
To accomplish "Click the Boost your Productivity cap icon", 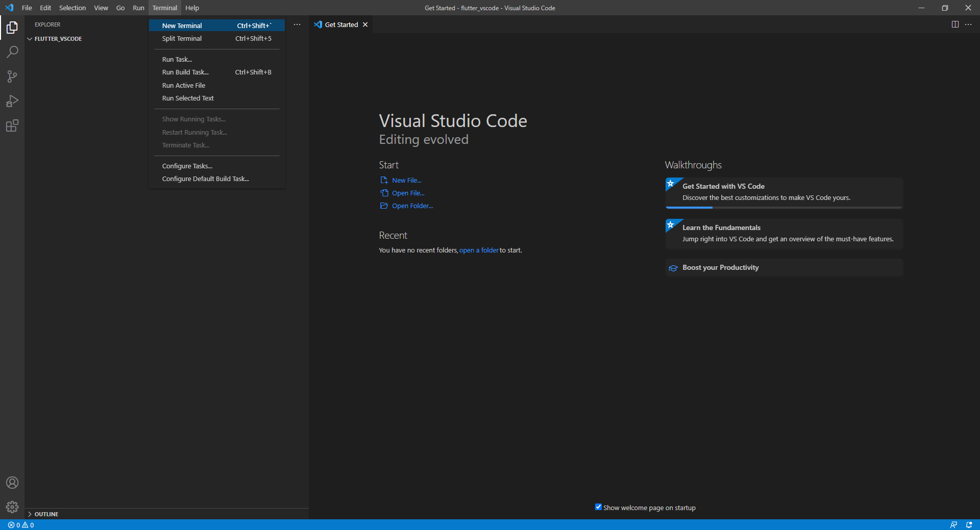I will click(x=673, y=268).
